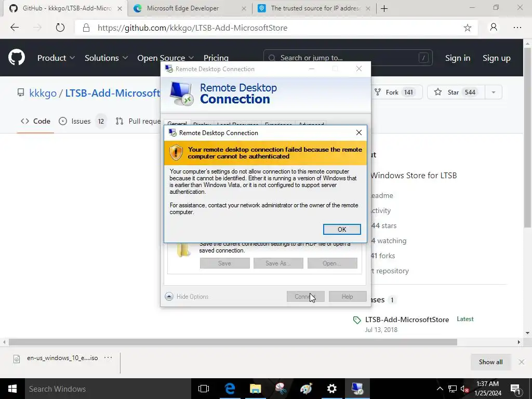The image size is (532, 399).
Task: Show hidden tray icons
Action: click(440, 389)
